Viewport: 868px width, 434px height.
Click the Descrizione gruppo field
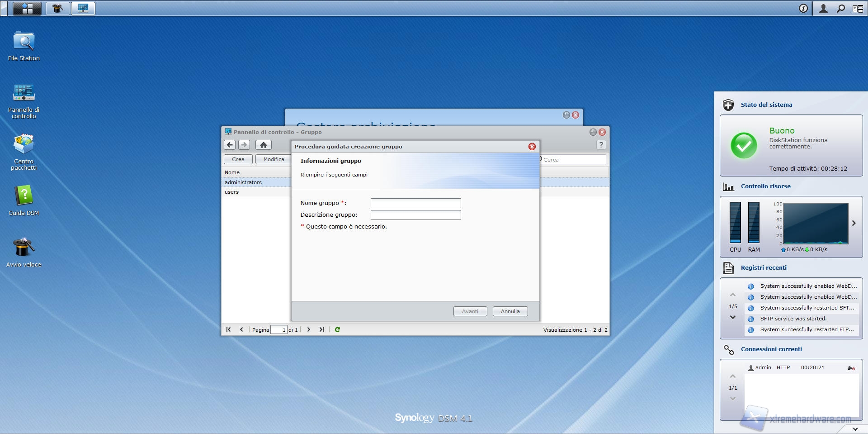pos(415,215)
